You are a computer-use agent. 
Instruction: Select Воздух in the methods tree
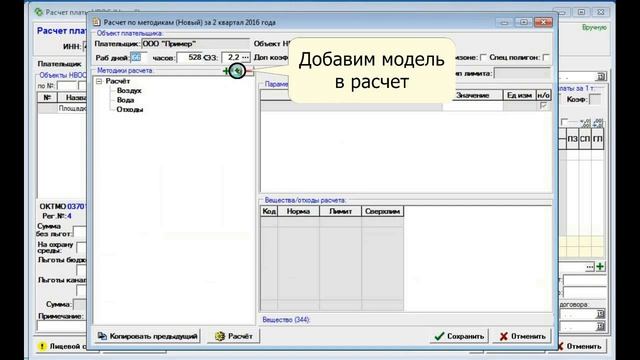pos(129,91)
